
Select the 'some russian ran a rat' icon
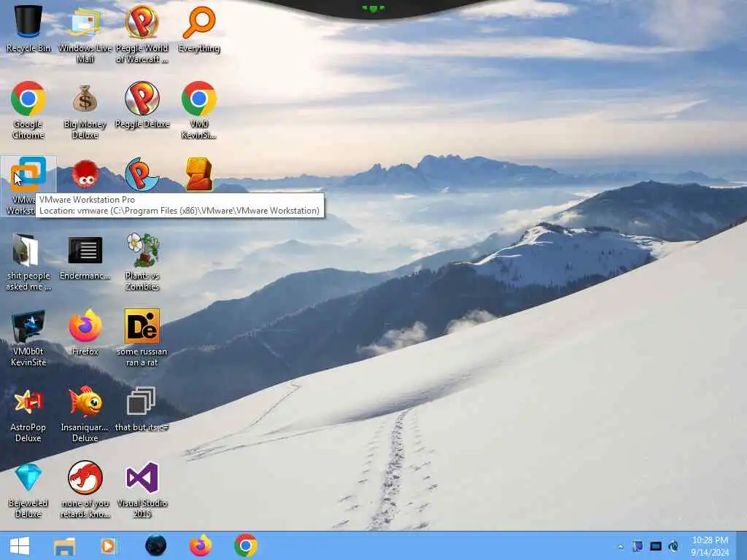point(142,338)
